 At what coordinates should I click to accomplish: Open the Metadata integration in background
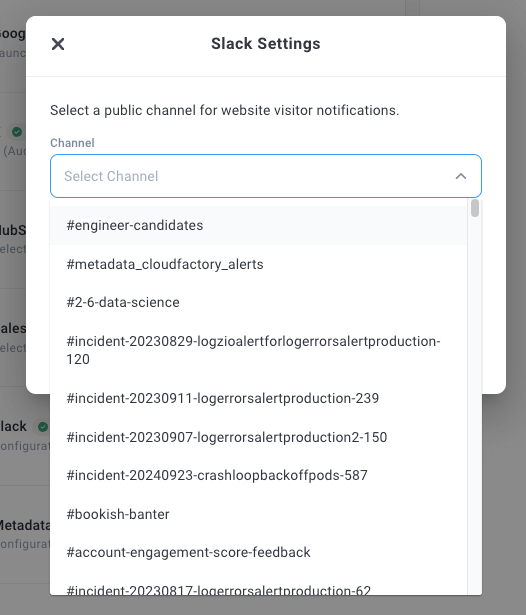25,525
